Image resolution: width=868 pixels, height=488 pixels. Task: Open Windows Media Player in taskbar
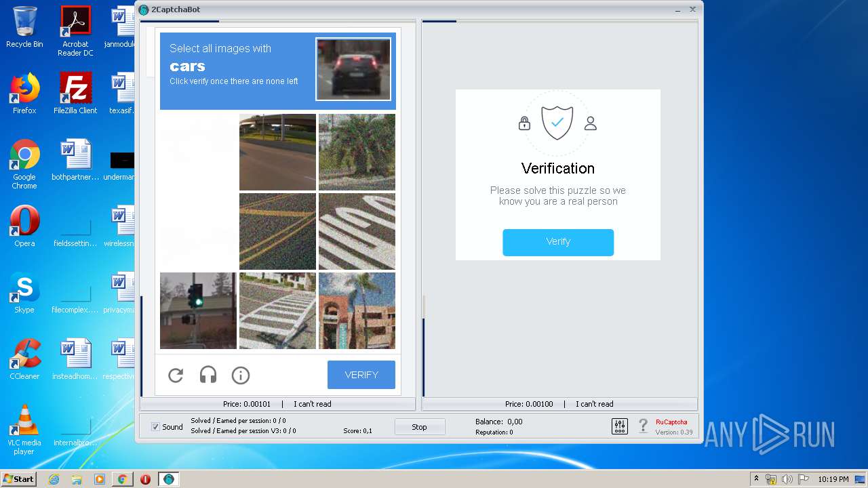pos(100,479)
